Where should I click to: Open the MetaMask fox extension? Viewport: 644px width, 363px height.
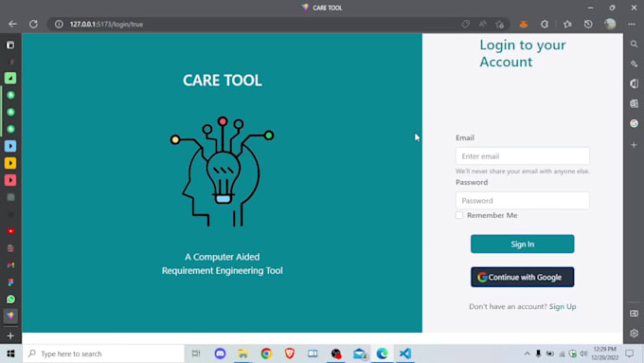(523, 25)
